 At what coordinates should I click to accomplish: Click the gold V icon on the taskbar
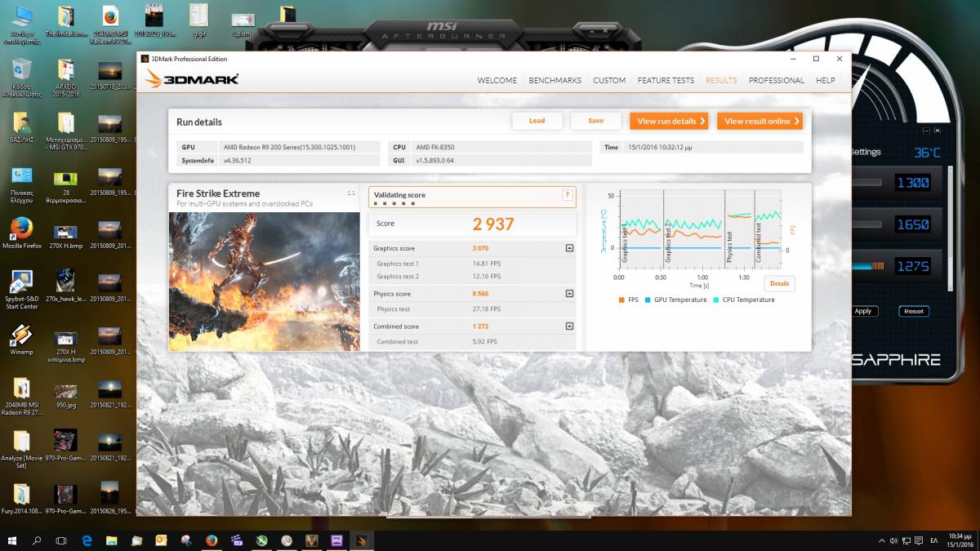coord(311,540)
